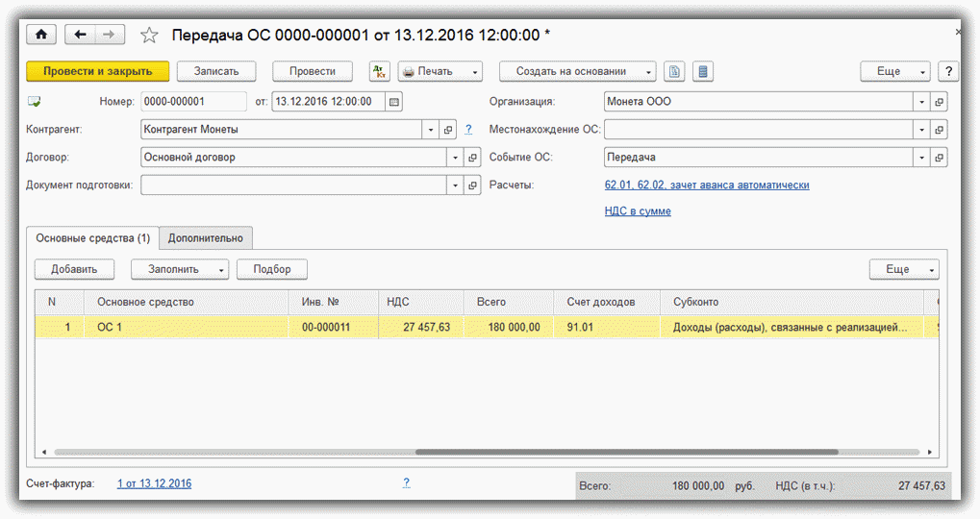Expand the Договор dropdown list
Viewport: 980px width, 519px height.
(x=455, y=158)
